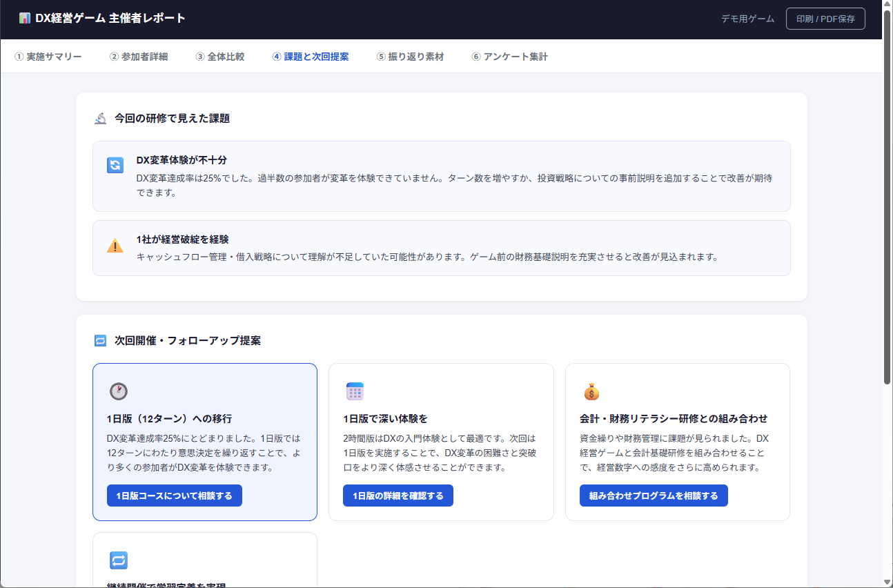Click the money bag icon in the 会計・財務リテラシー card
The height and width of the screenshot is (588, 893).
(x=591, y=391)
